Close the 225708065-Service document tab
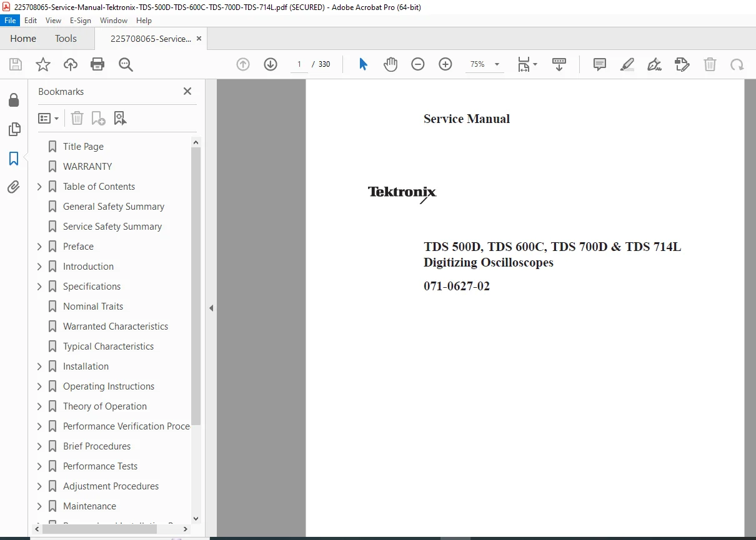Viewport: 756px width, 540px height. coord(199,39)
